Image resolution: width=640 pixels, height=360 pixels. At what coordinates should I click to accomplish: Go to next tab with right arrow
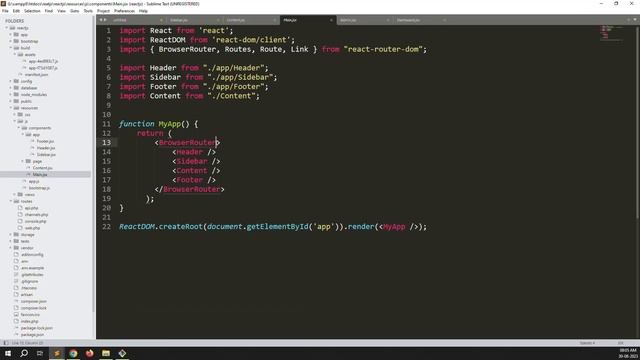pos(105,20)
